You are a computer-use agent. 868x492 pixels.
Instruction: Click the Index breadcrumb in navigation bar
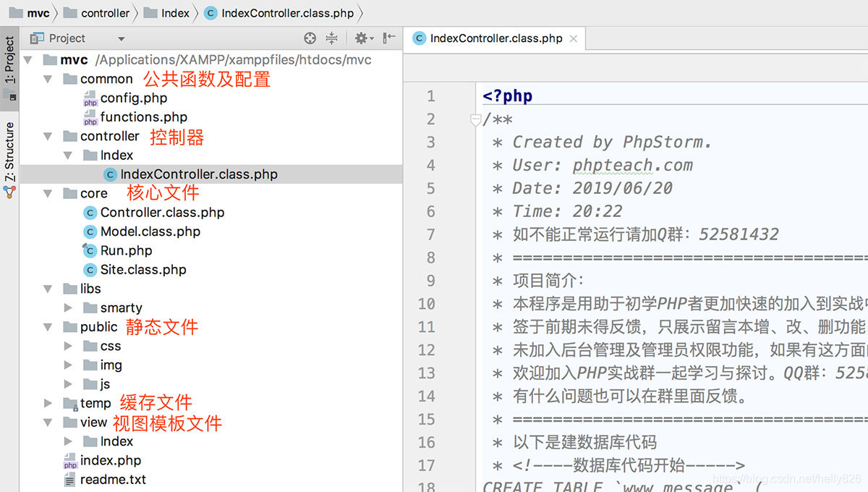pos(167,13)
